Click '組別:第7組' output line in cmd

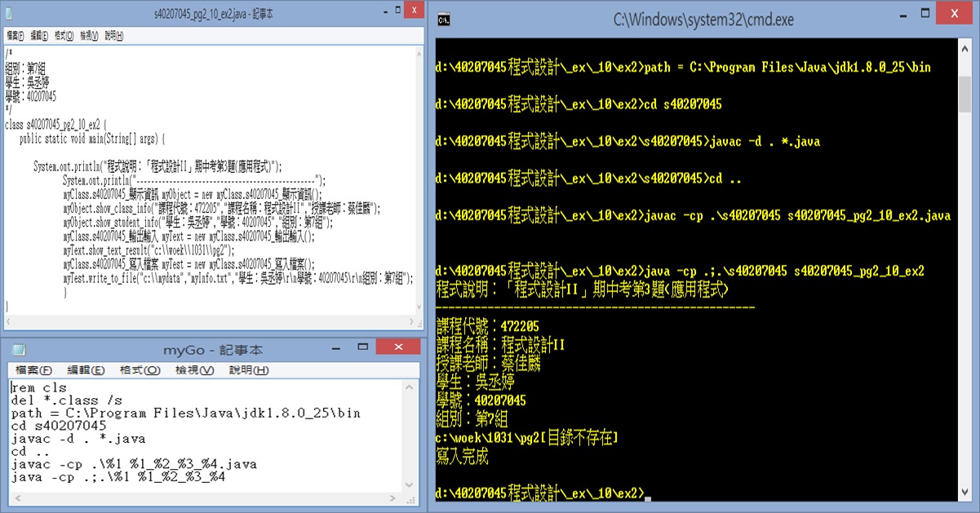pos(472,419)
